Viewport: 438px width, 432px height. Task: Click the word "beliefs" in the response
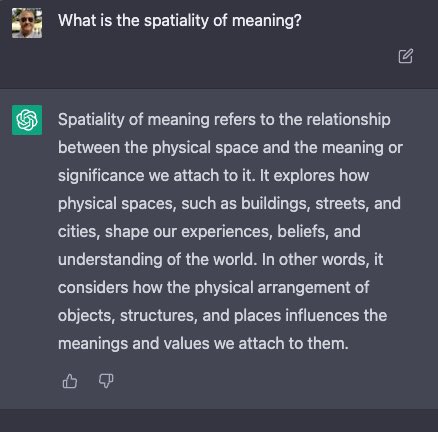point(303,232)
